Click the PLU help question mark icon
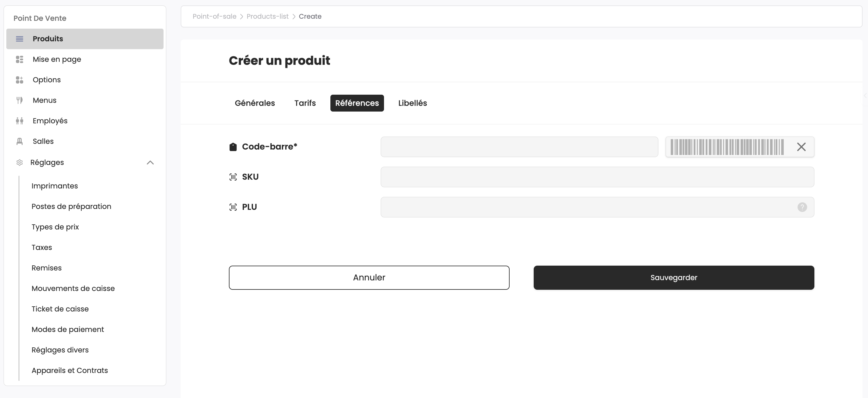The image size is (868, 398). pyautogui.click(x=802, y=207)
